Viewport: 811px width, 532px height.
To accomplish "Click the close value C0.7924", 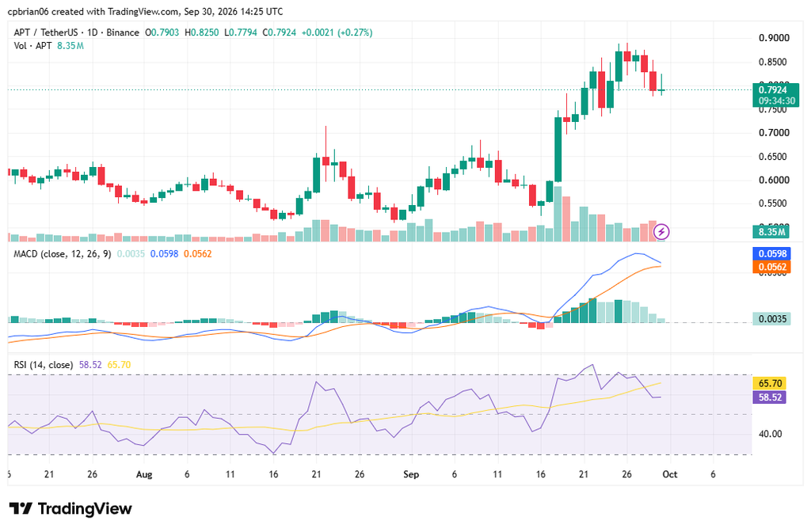I will tap(280, 32).
